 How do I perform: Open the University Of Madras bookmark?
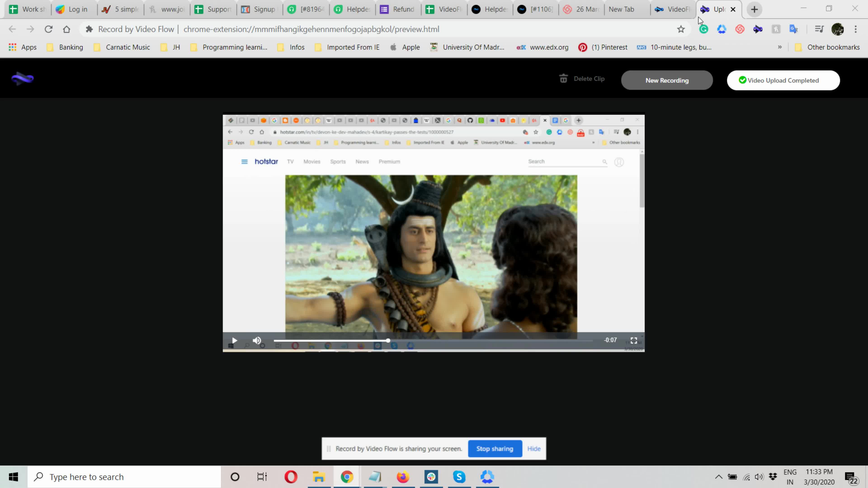[x=467, y=47]
